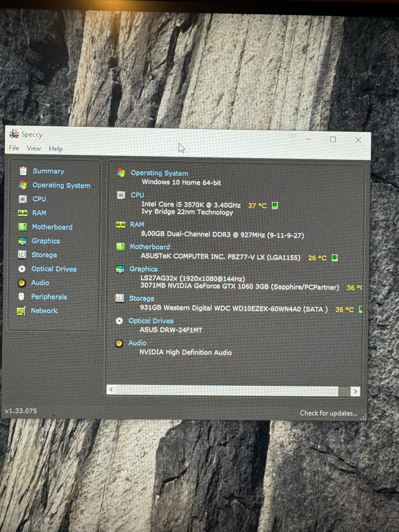Open the CPU heading link in summary

pyautogui.click(x=137, y=195)
